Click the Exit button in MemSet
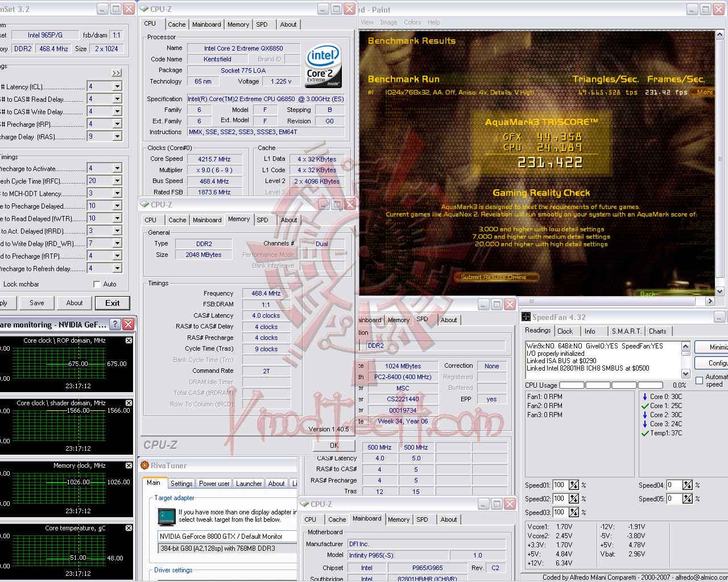The height and width of the screenshot is (582, 728). (x=113, y=303)
